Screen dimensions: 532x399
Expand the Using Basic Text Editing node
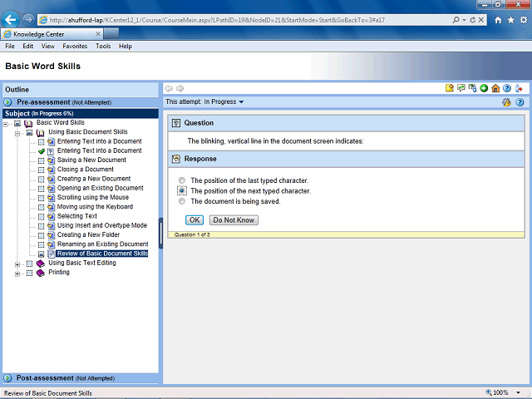[x=17, y=264]
